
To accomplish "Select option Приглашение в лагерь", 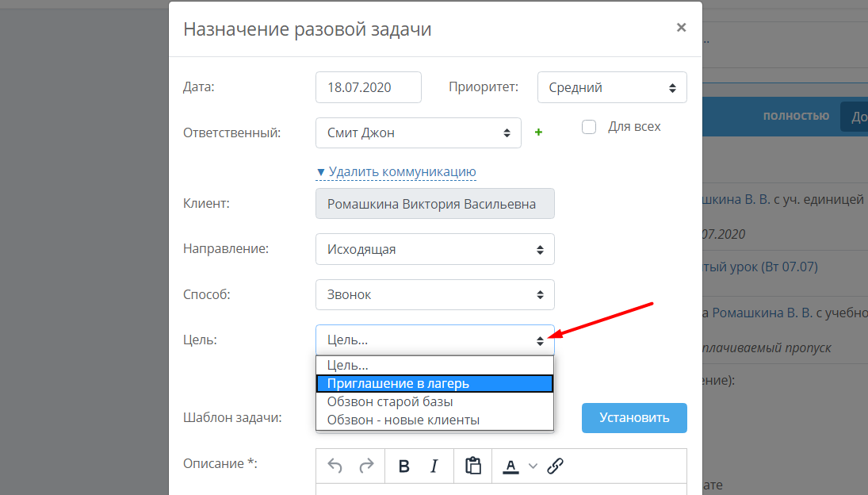I will (x=434, y=383).
